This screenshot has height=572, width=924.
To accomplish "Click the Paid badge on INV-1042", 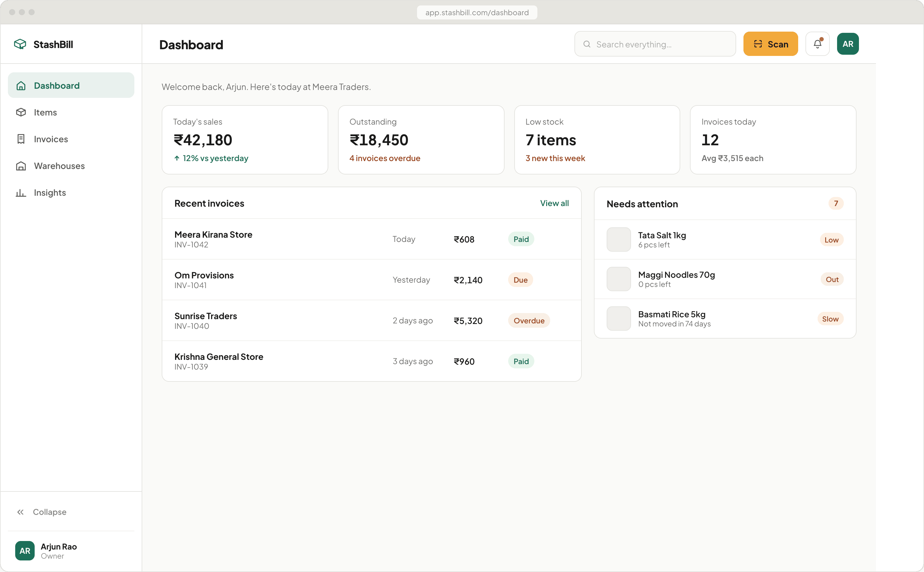I will click(521, 239).
